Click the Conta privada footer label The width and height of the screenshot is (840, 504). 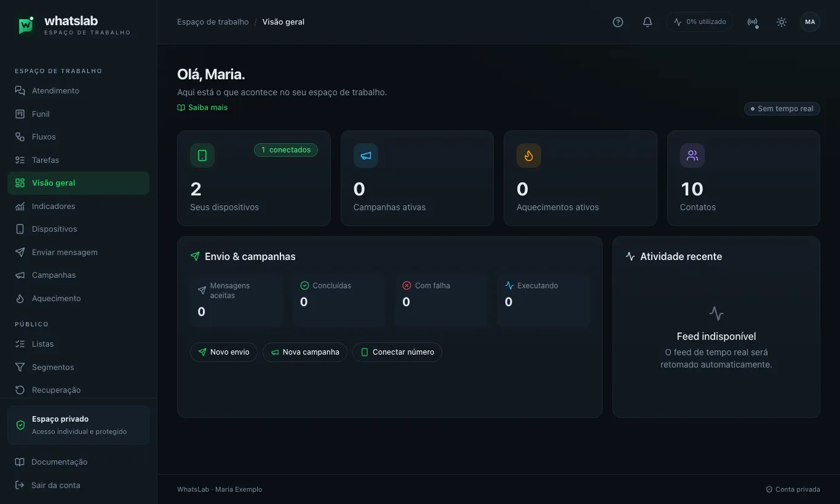[x=793, y=490]
